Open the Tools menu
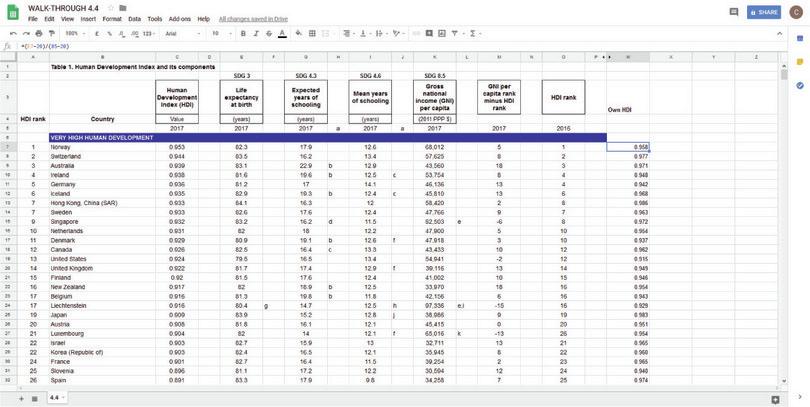The image size is (810, 407). click(x=154, y=19)
